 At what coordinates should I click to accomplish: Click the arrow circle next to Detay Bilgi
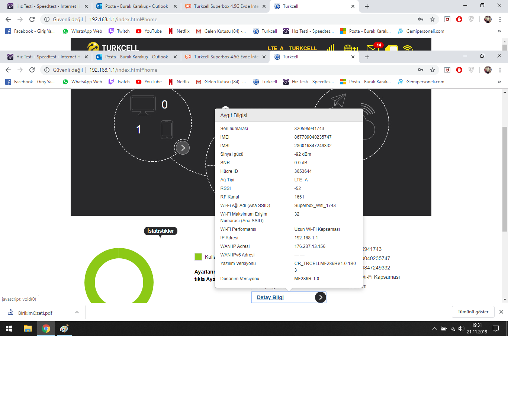point(321,297)
